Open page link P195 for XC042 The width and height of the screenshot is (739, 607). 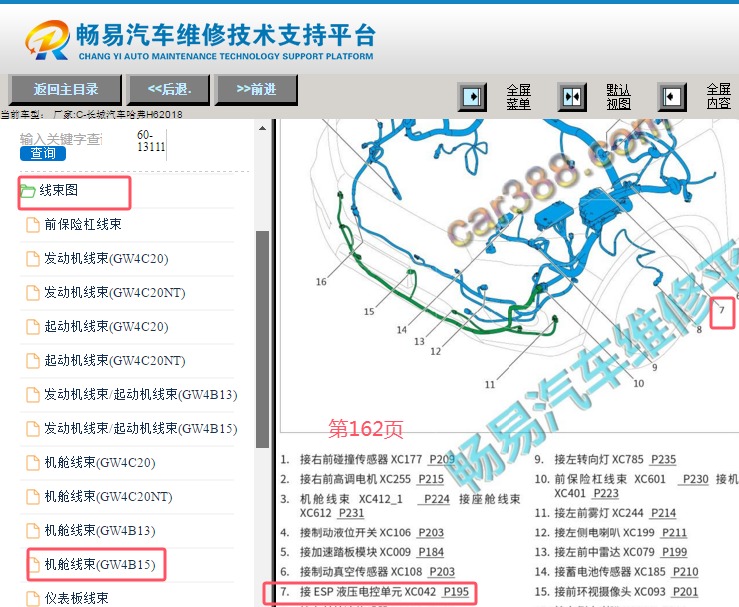point(456,591)
